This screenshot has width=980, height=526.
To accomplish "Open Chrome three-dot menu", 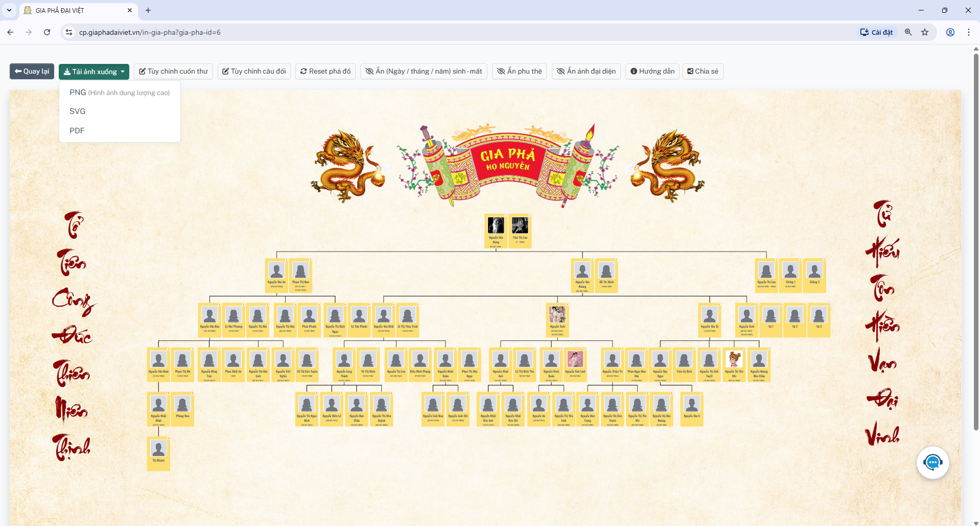I will [968, 32].
